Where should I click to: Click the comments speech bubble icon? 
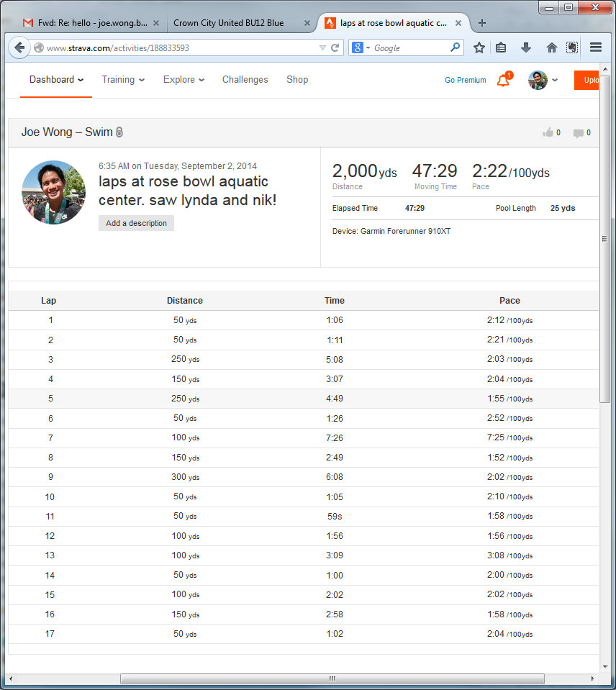pos(578,132)
